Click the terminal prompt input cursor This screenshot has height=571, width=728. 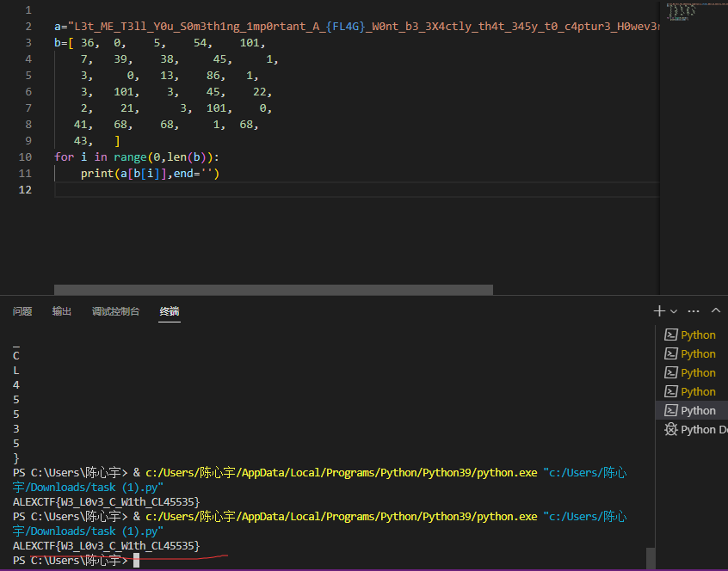pos(137,561)
